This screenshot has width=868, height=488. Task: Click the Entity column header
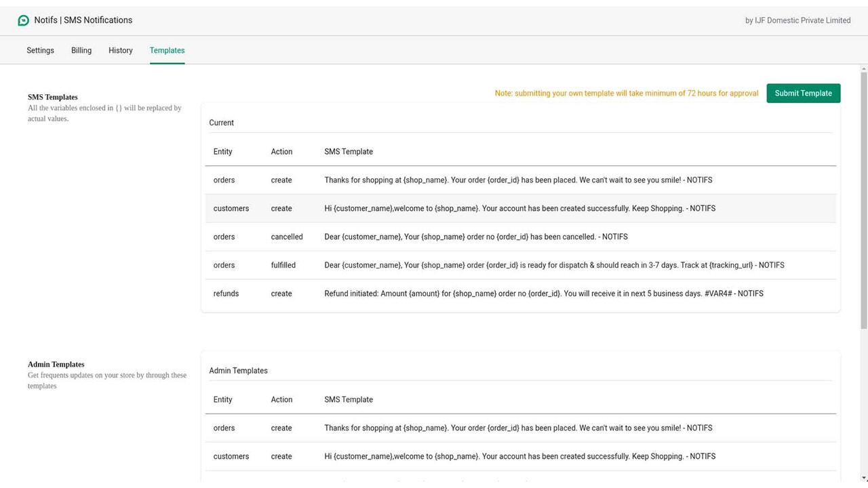point(222,151)
